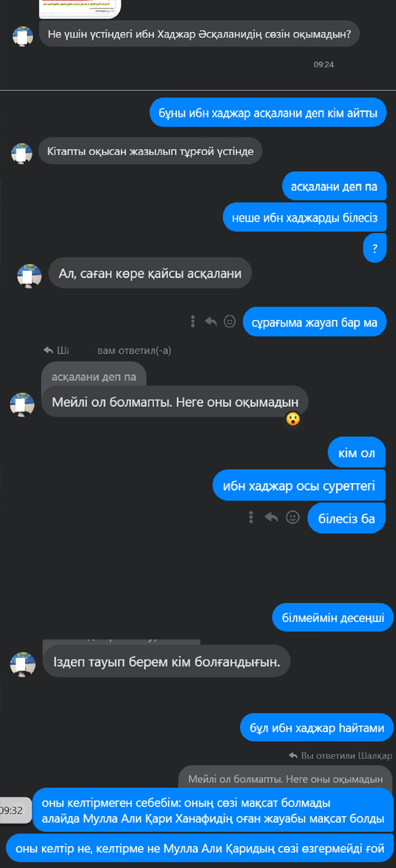Click message "Кітапты оқысан жазылып тұрғой үстінде"

[150, 151]
